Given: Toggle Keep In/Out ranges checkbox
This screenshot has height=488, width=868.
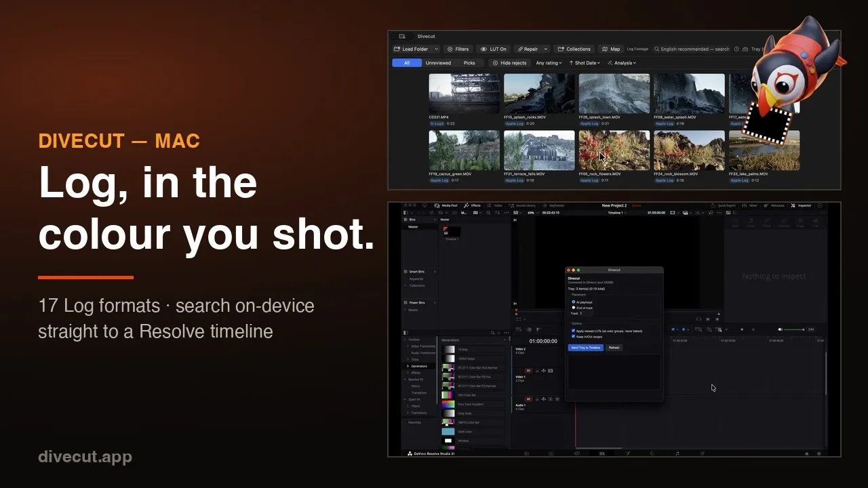Looking at the screenshot, I should coord(573,336).
